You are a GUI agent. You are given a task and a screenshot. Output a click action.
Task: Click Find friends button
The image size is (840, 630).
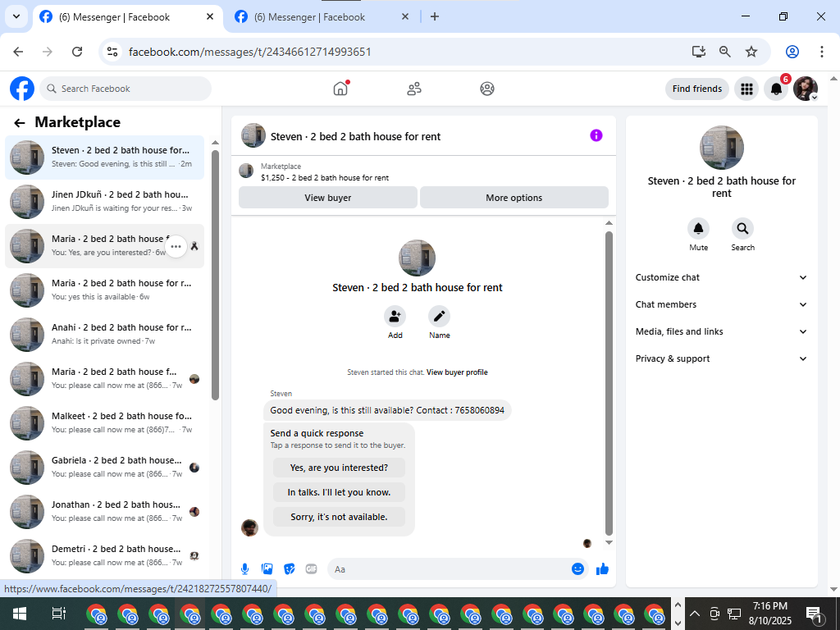(697, 89)
